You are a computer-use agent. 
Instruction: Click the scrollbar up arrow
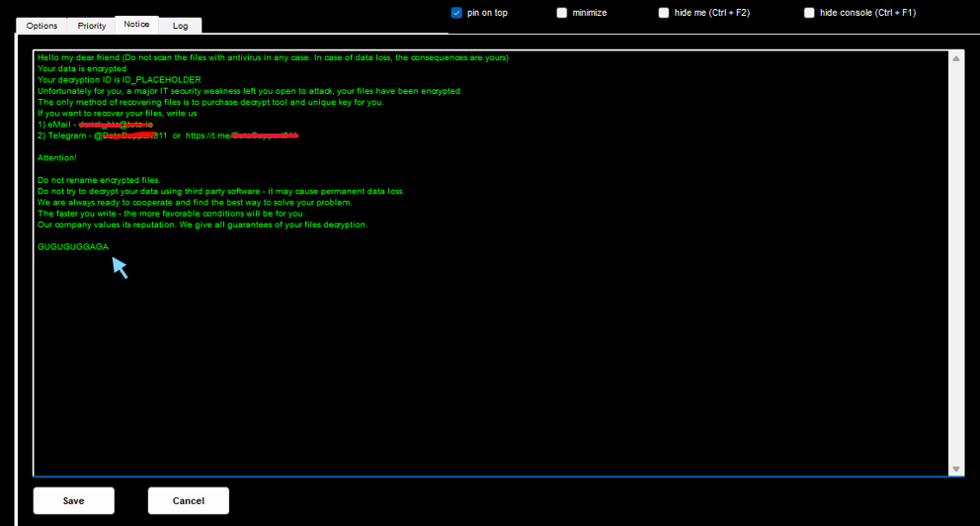click(x=956, y=58)
